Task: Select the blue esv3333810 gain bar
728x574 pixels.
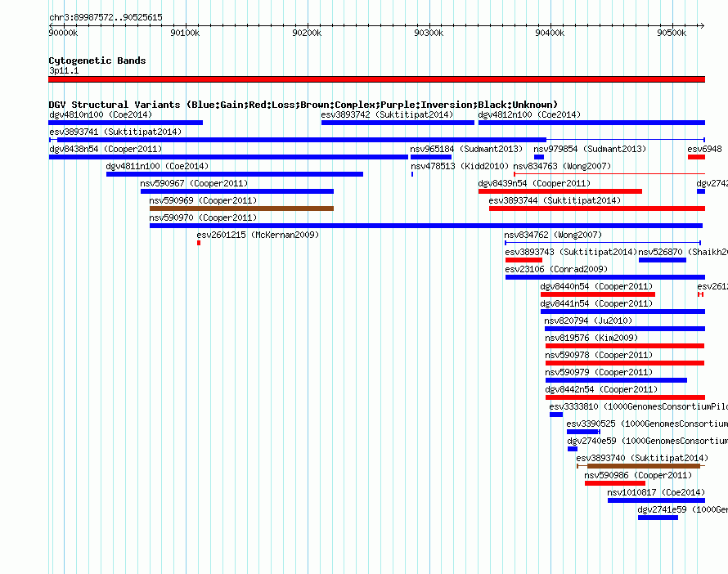Action: 556,415
